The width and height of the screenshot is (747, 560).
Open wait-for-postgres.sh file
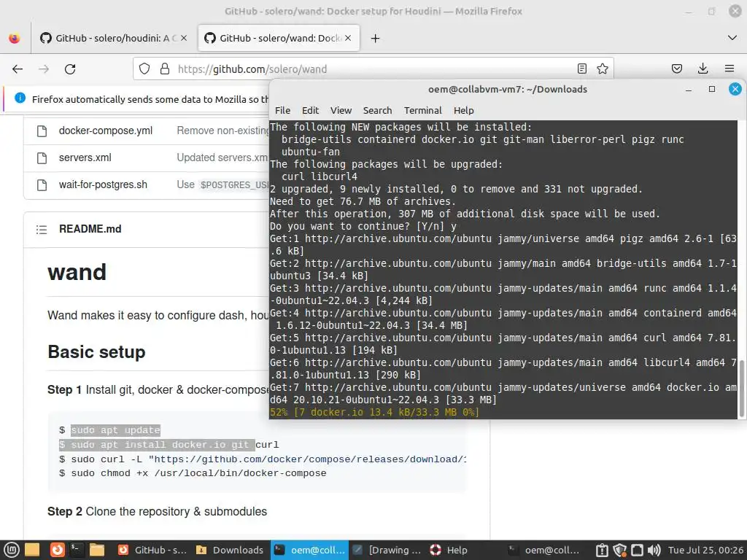point(103,184)
